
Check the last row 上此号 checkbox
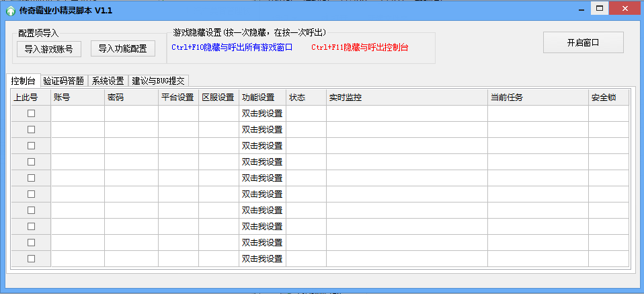click(x=31, y=258)
